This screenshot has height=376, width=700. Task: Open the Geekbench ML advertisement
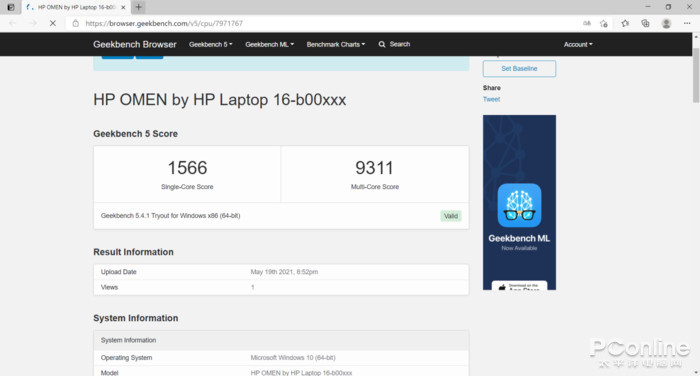(519, 202)
